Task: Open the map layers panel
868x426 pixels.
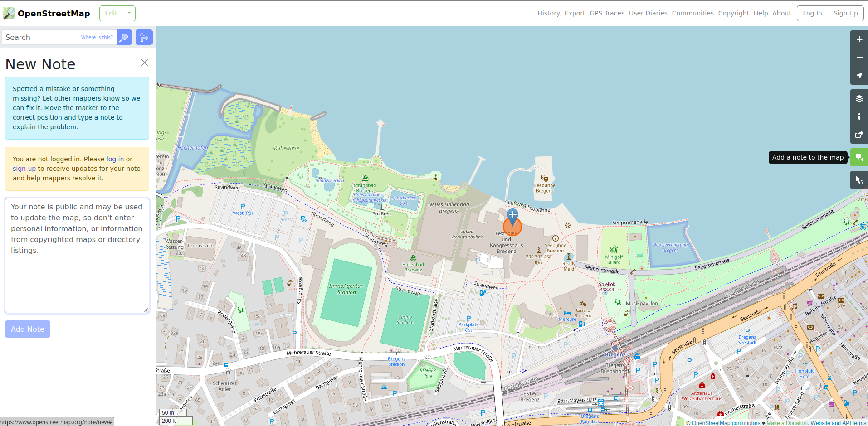Action: (859, 98)
